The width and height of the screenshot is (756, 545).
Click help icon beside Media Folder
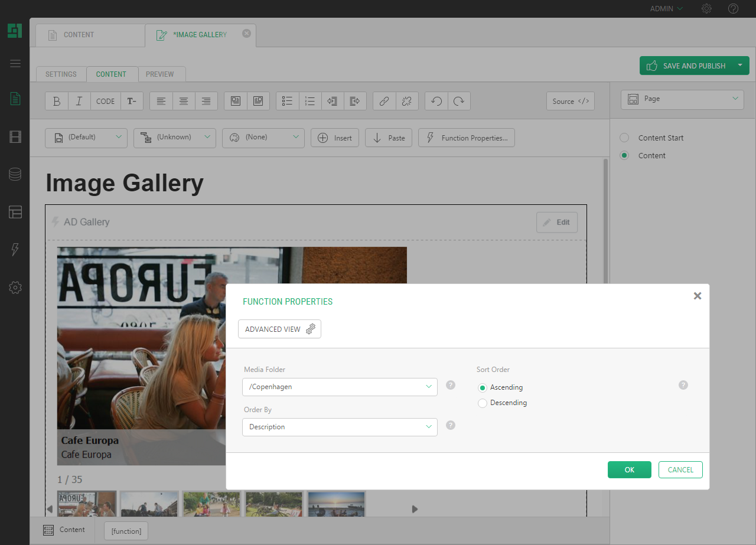[x=451, y=385]
